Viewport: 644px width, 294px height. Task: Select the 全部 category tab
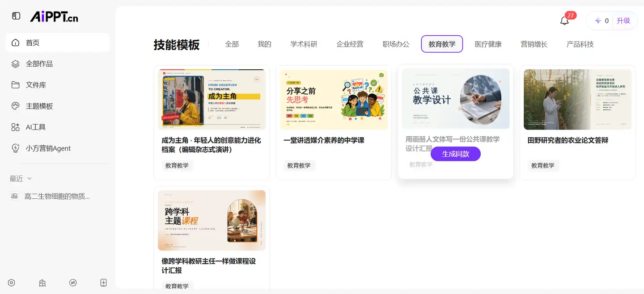(x=232, y=44)
